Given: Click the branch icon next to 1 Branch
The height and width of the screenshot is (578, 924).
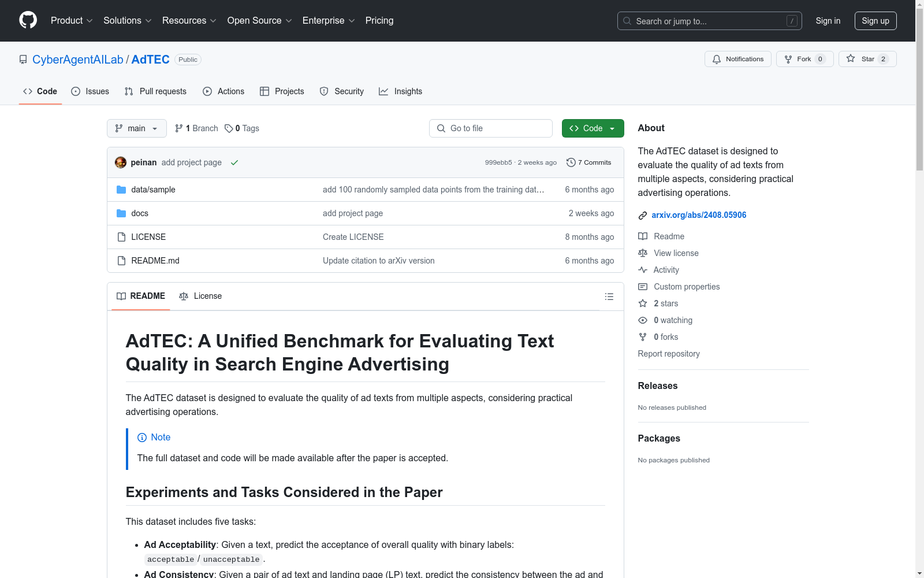Looking at the screenshot, I should tap(179, 128).
